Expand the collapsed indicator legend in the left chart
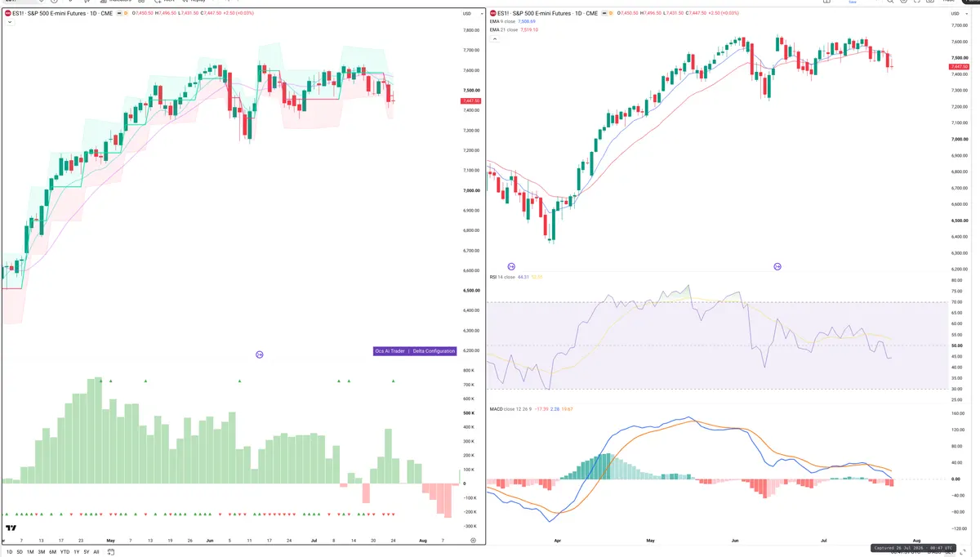 point(9,23)
